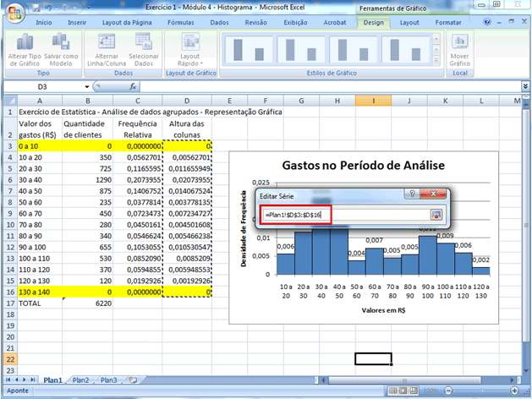Click Alternar Linha/Coluna button
The height and width of the screenshot is (399, 532).
(107, 43)
